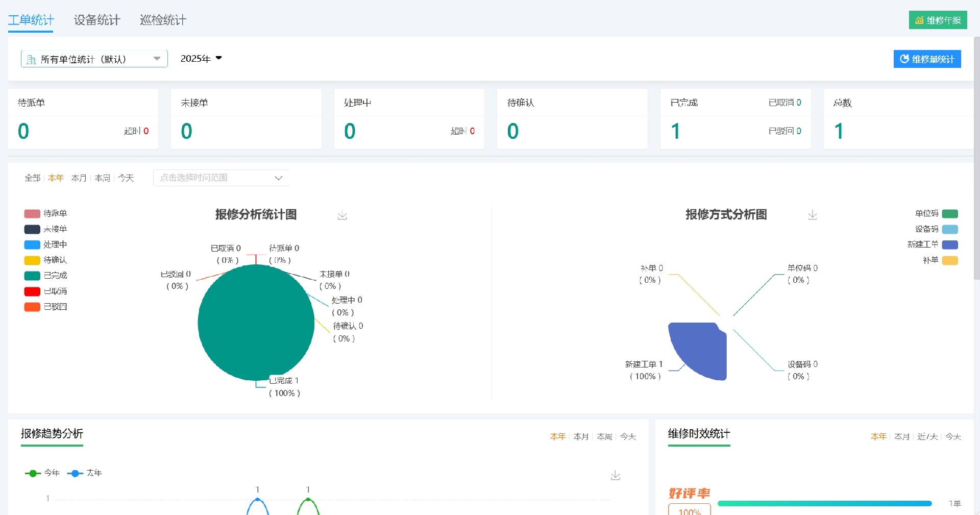Image resolution: width=980 pixels, height=515 pixels.
Task: Expand the 点击选择时间范围 date picker
Action: point(220,178)
